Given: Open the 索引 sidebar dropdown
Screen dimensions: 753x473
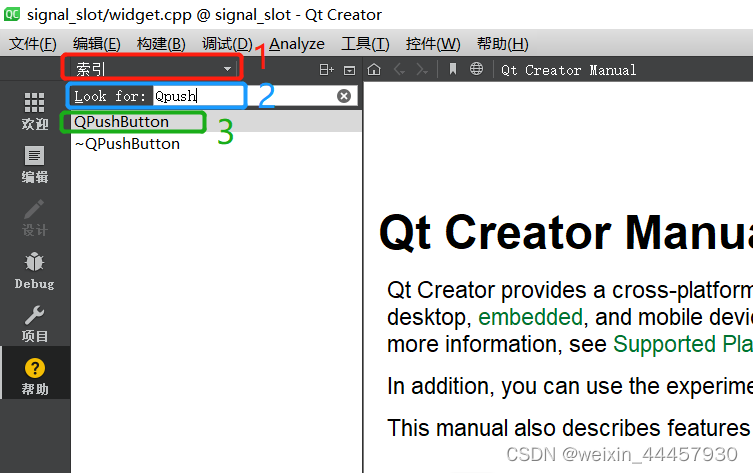Looking at the screenshot, I should (x=152, y=69).
